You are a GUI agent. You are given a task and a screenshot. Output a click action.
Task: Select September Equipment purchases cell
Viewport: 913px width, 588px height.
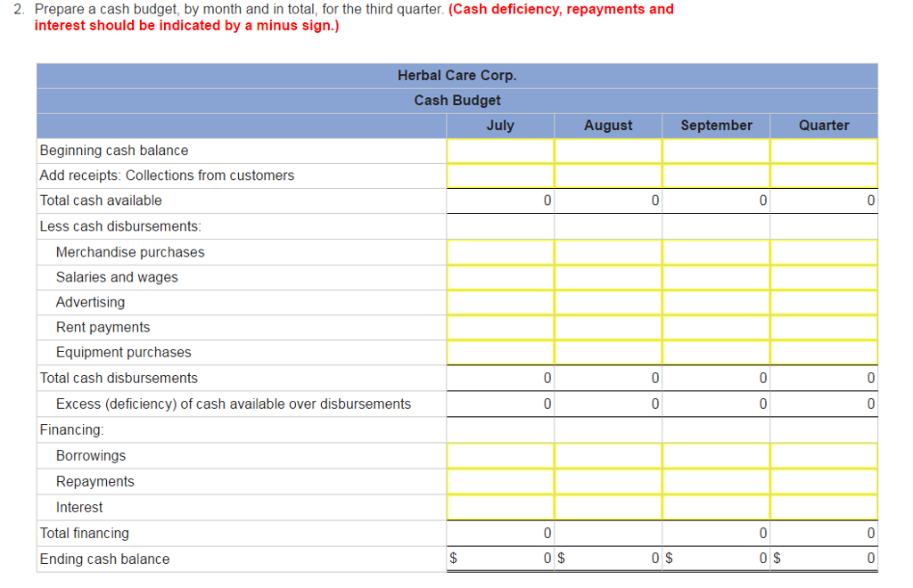[716, 353]
